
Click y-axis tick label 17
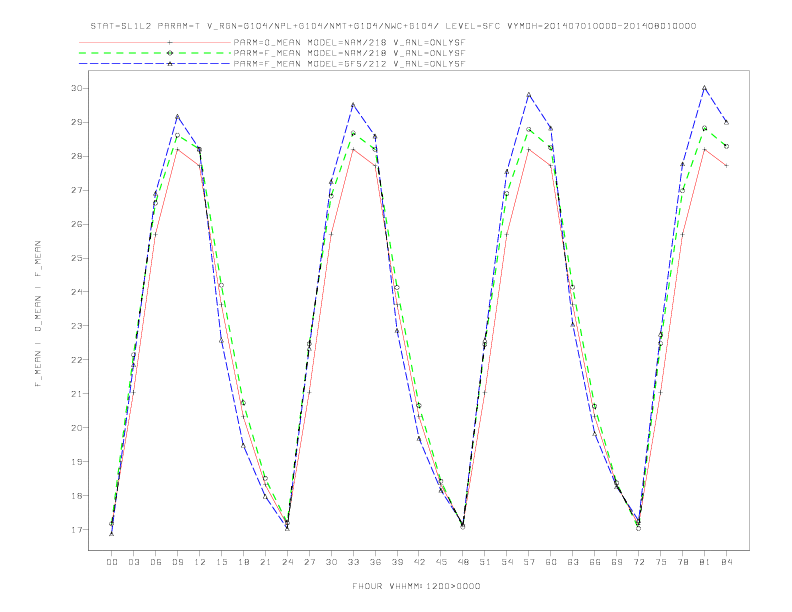click(77, 530)
